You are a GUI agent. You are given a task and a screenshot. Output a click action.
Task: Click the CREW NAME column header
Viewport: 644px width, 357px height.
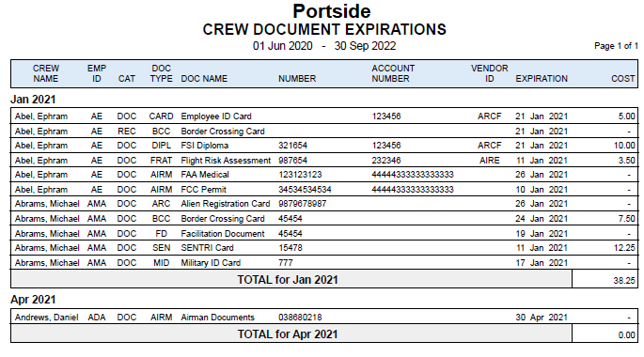[45, 73]
